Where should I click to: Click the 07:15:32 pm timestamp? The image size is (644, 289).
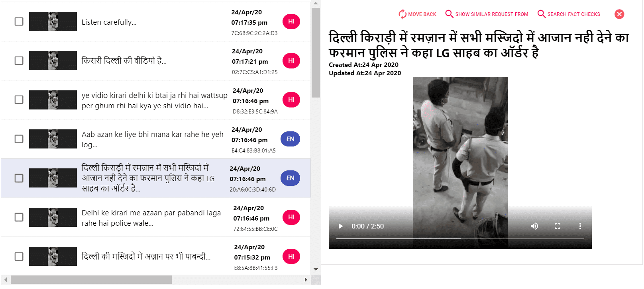252,258
